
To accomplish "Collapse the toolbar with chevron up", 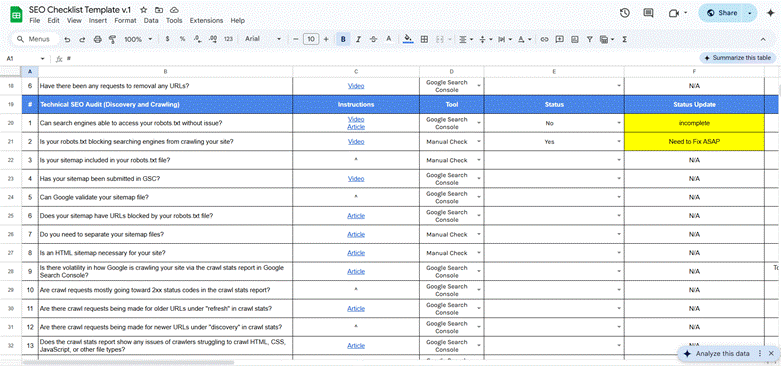I will 763,39.
